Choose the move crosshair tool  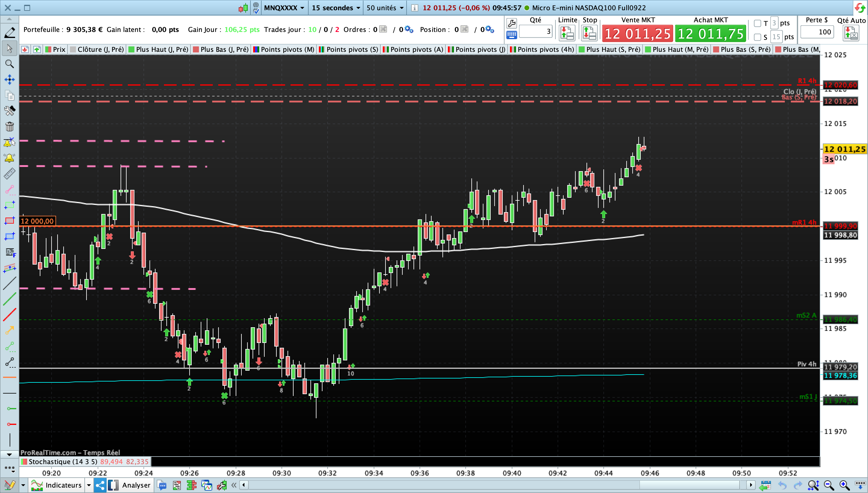click(9, 80)
